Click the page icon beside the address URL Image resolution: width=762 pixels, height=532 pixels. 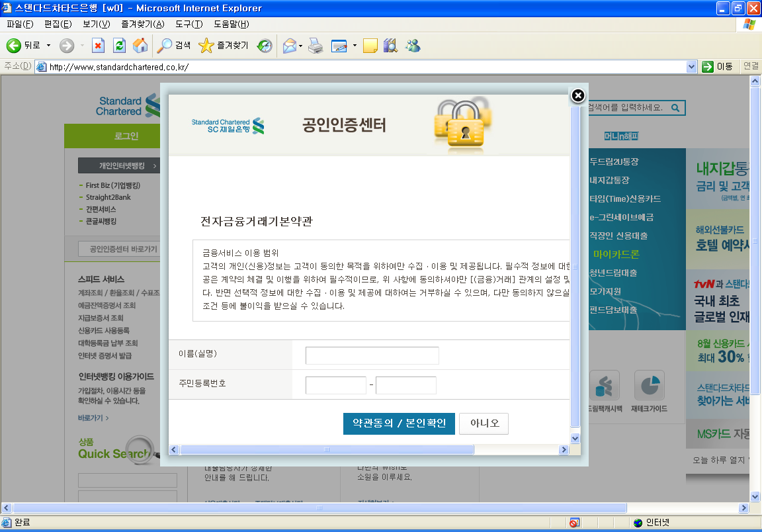tap(42, 67)
